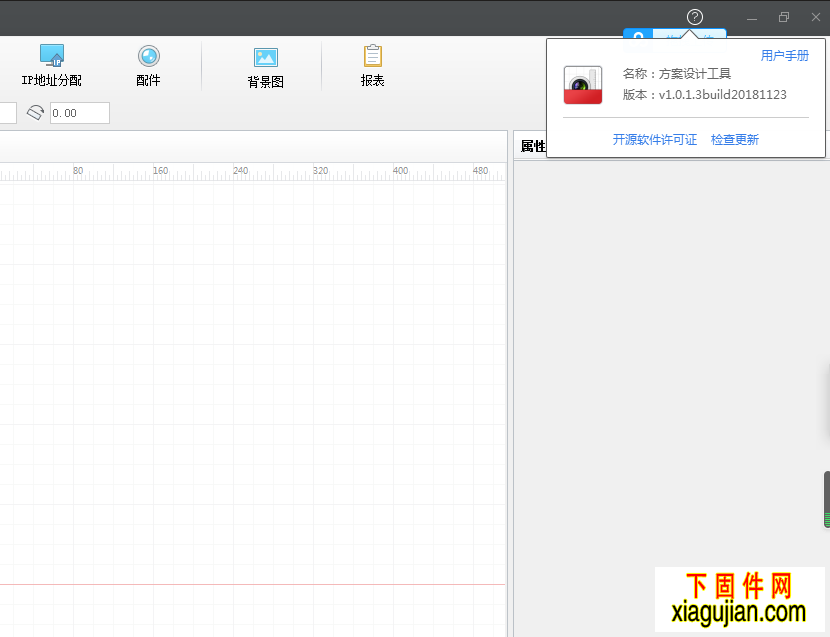
Task: Open the 配件 accessories tool
Action: 148,66
